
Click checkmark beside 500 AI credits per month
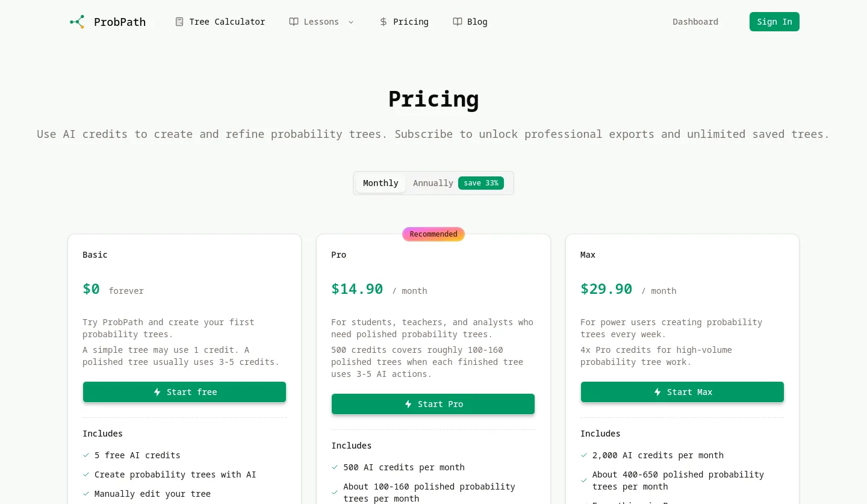pyautogui.click(x=335, y=467)
